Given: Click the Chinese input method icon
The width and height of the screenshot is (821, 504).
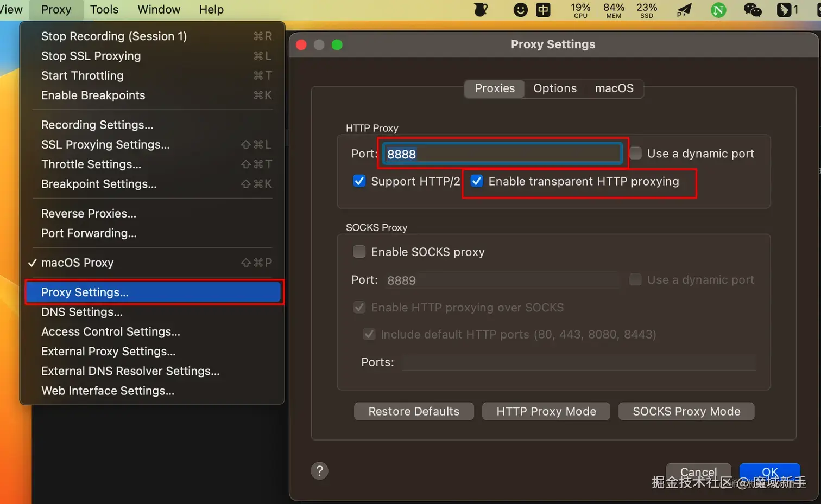Looking at the screenshot, I should 544,10.
